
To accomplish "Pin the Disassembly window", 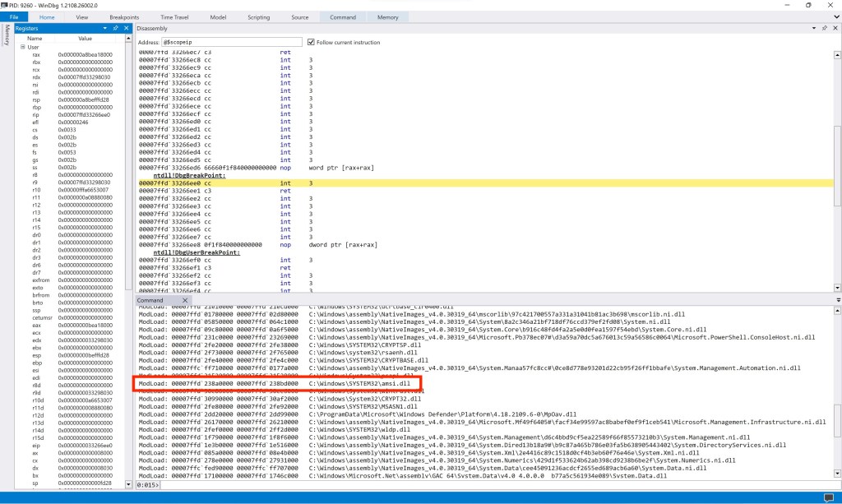I will [x=825, y=29].
